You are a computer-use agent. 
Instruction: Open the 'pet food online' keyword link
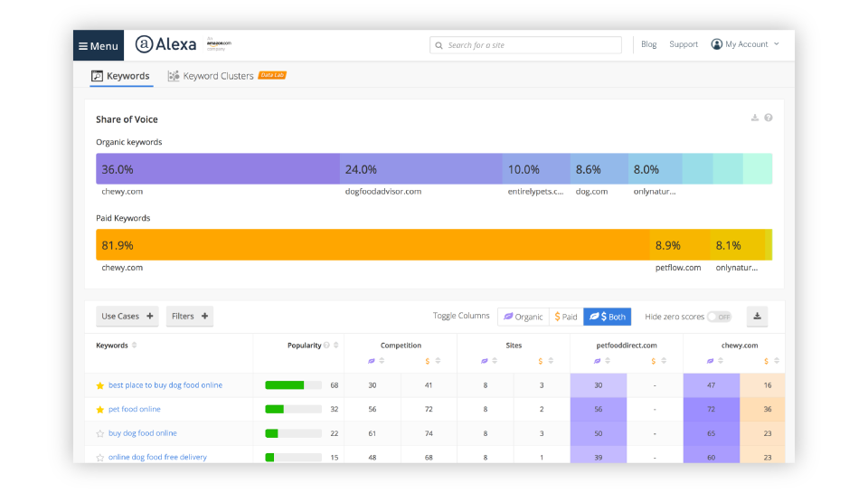point(135,409)
